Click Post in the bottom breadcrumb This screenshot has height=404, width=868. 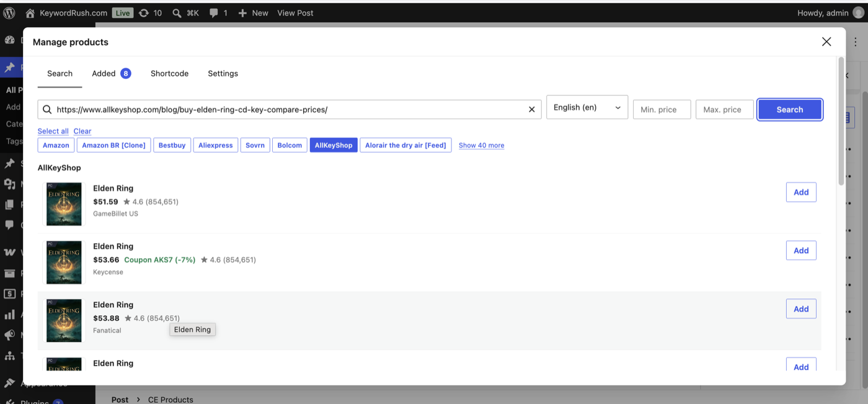pyautogui.click(x=120, y=400)
